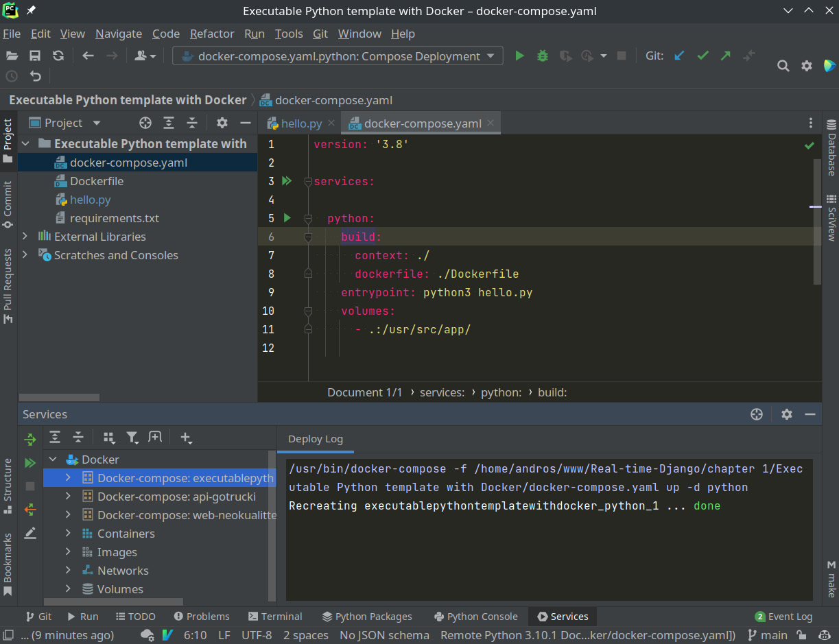
Task: Click the main Git branch widget
Action: [768, 635]
